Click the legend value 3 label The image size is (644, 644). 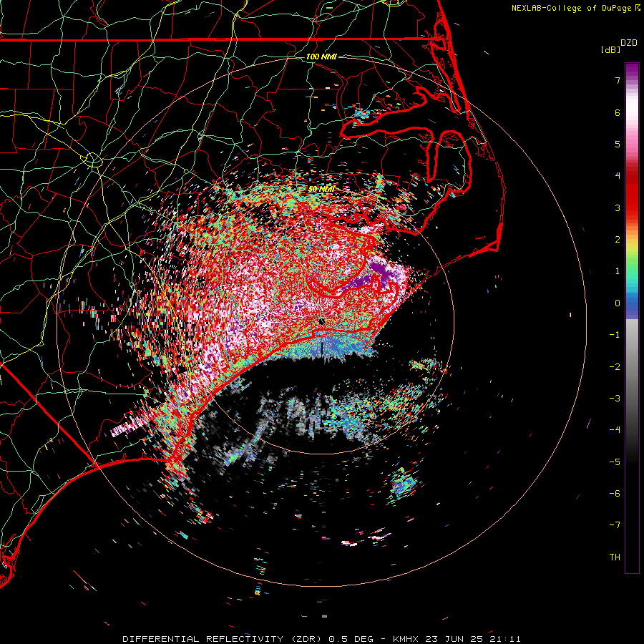(618, 208)
